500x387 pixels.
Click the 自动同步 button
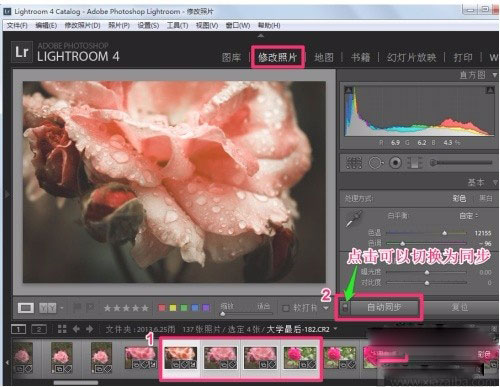384,307
